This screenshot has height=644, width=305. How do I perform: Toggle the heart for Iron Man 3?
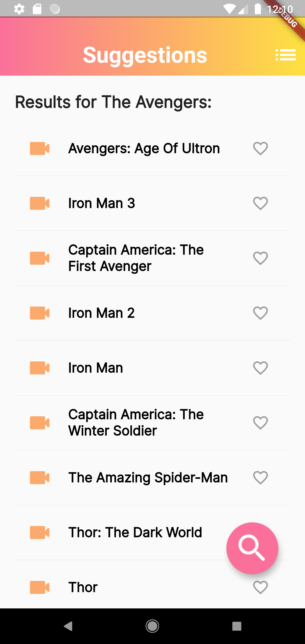click(260, 203)
